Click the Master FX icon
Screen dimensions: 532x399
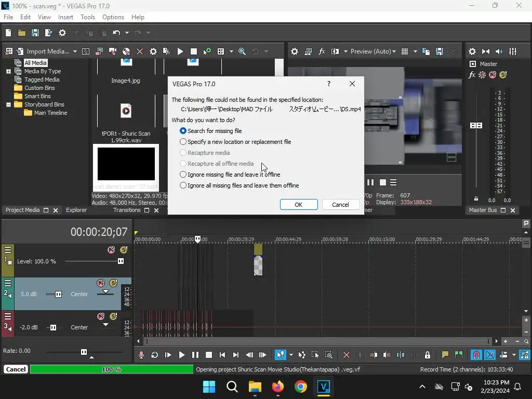pyautogui.click(x=472, y=75)
